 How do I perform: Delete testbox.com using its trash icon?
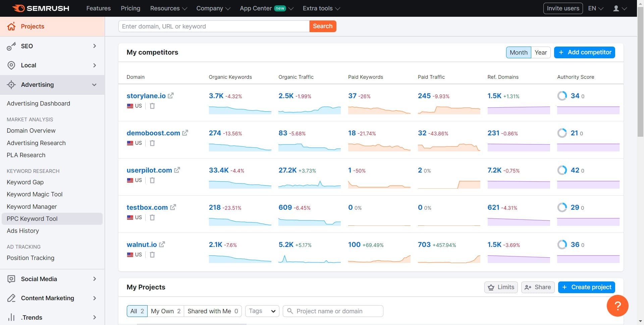152,217
